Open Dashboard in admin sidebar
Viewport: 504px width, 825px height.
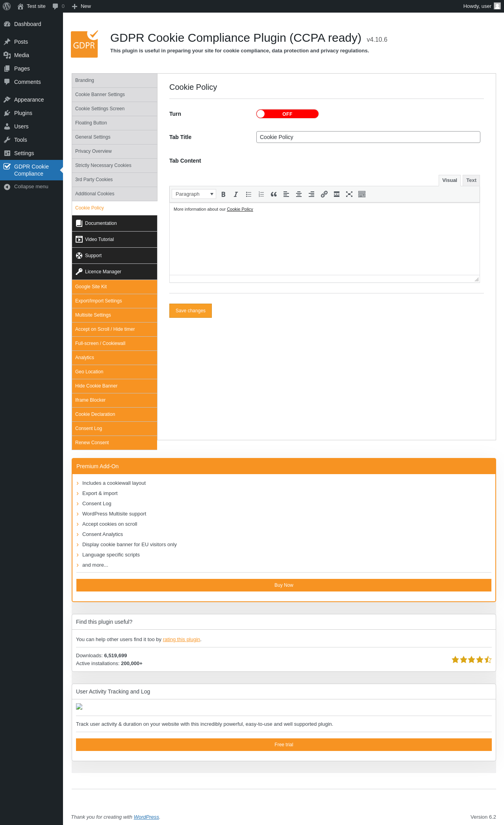point(31,24)
